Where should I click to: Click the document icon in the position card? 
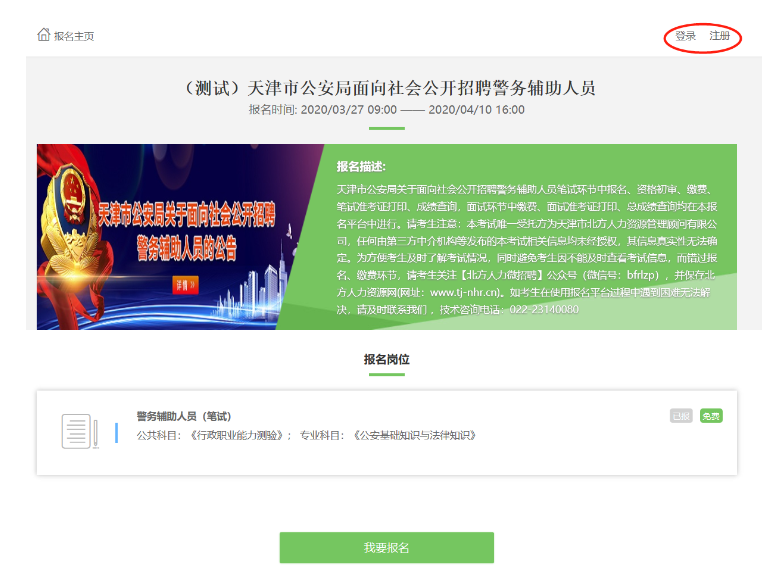pyautogui.click(x=77, y=431)
